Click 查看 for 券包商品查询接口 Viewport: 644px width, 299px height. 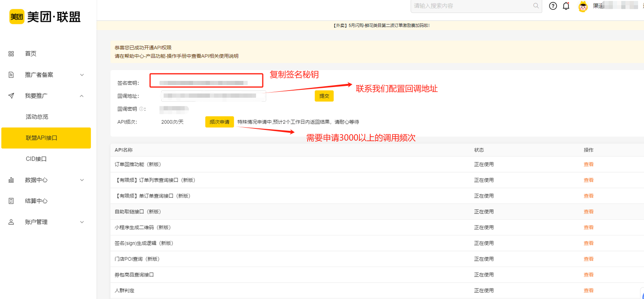click(588, 275)
